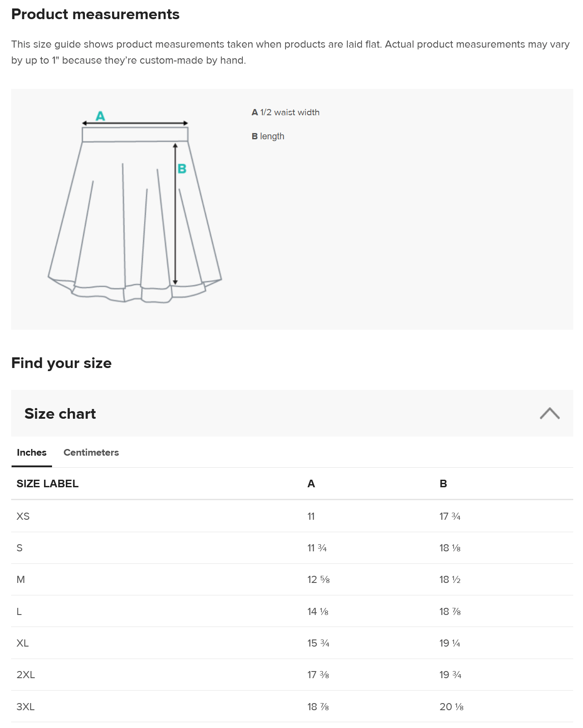
Task: Select the L size label
Action: [19, 611]
